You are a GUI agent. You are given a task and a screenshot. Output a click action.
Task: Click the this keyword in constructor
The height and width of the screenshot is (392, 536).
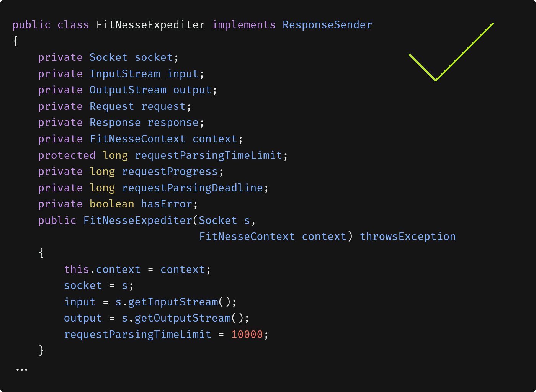(x=77, y=269)
